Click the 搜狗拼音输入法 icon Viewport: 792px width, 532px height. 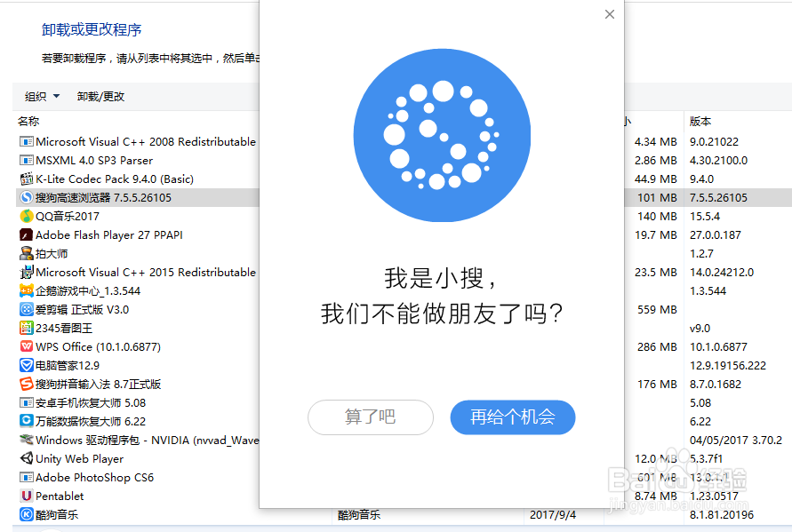pos(25,384)
